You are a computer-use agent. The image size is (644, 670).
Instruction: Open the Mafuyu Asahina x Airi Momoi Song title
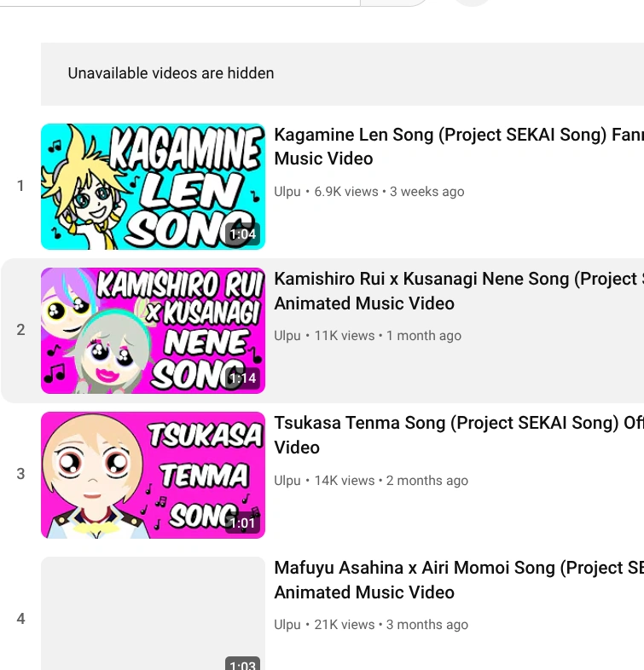pyautogui.click(x=459, y=580)
